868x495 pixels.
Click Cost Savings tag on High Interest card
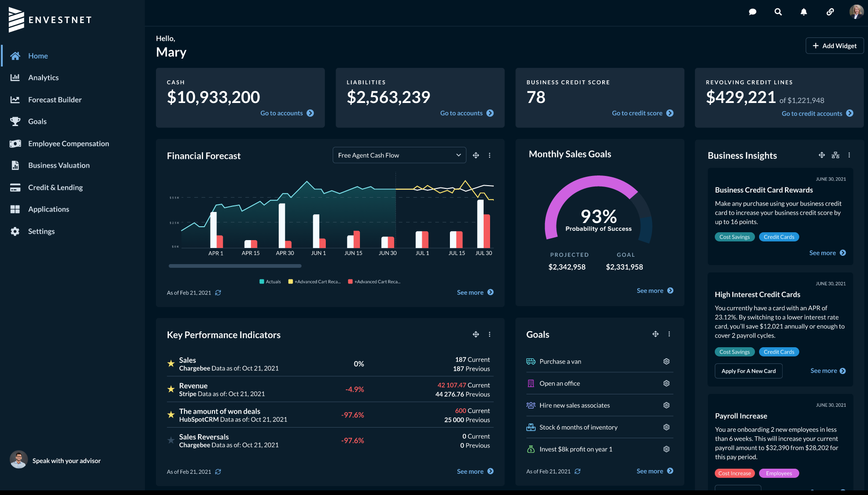735,352
